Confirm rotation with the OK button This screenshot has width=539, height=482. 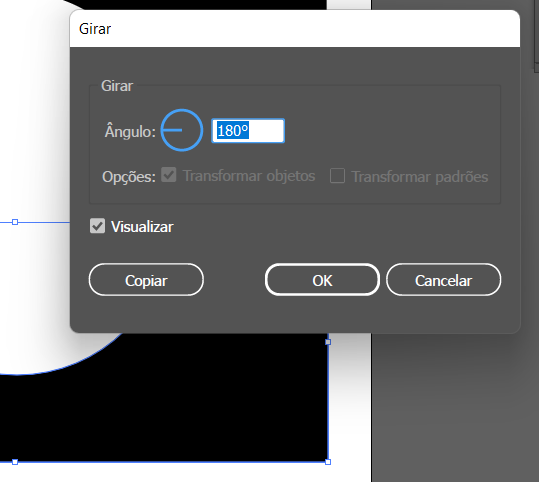coord(322,280)
